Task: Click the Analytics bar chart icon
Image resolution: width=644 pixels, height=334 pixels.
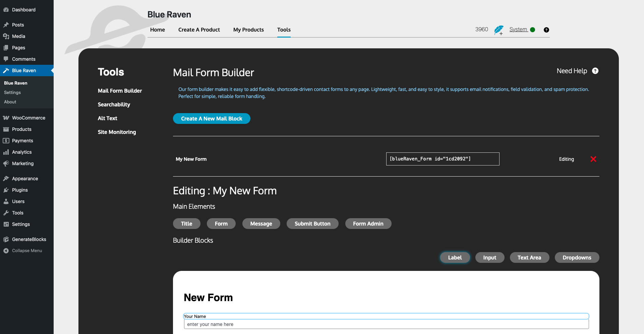Action: point(6,152)
